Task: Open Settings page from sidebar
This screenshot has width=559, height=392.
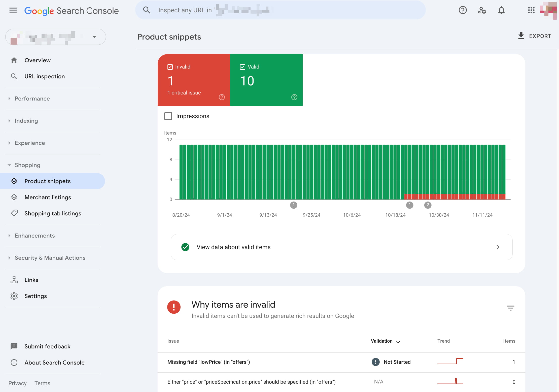Action: pos(36,296)
